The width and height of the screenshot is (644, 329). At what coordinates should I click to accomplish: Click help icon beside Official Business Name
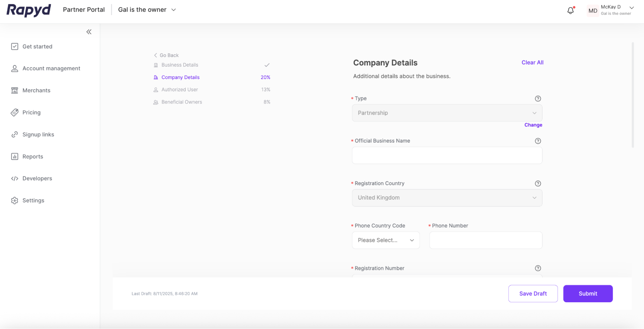pyautogui.click(x=538, y=141)
